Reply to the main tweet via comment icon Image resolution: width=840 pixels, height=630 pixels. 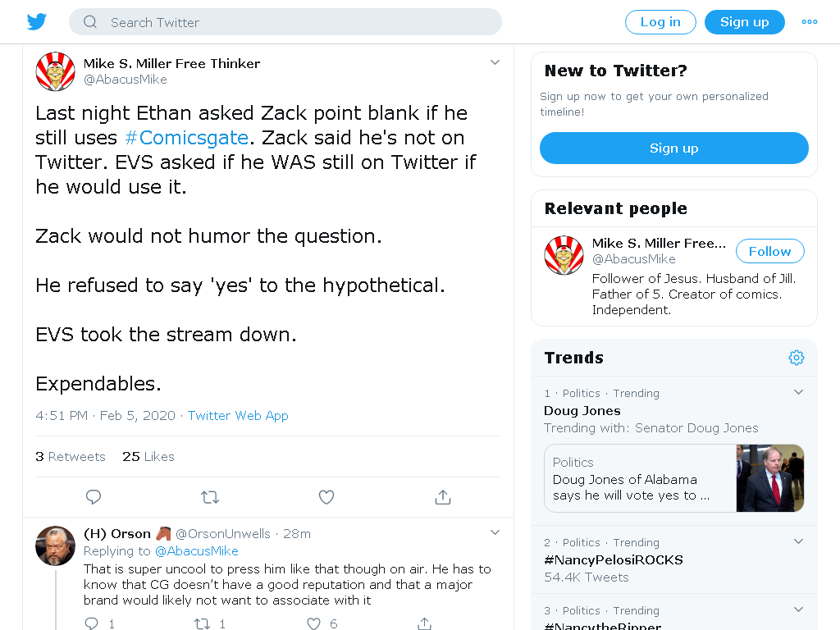tap(94, 497)
